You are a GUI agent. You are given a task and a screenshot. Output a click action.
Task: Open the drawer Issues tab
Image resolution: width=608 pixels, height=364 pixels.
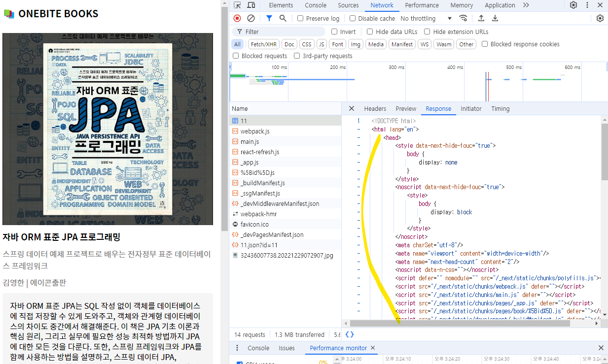tap(286, 348)
